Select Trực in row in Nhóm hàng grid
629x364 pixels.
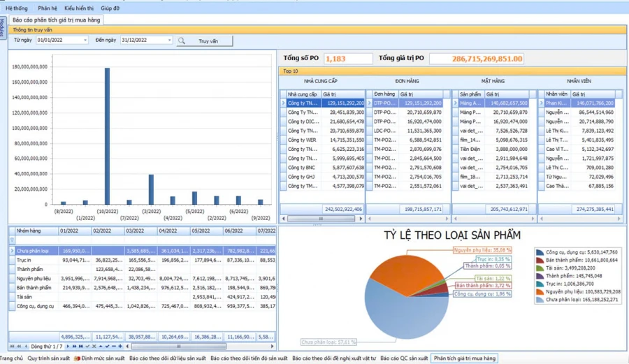click(143, 260)
